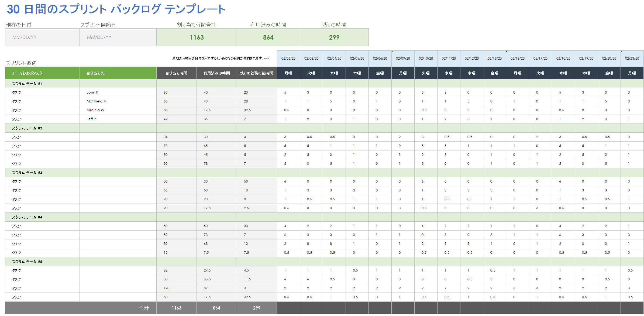Select the date header 02/10/28
Screen dimensions: 644x316
pyautogui.click(x=426, y=59)
